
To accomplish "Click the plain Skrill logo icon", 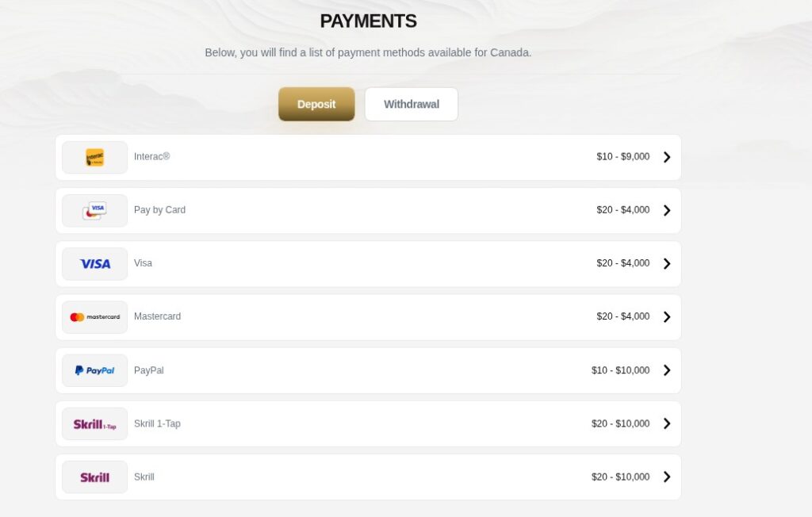I will 95,477.
